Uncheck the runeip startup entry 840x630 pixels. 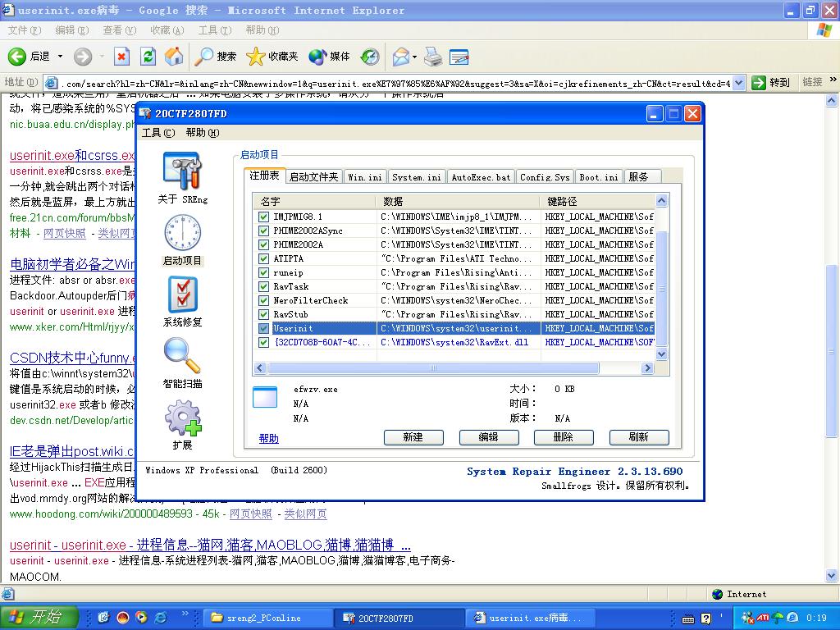(x=263, y=272)
